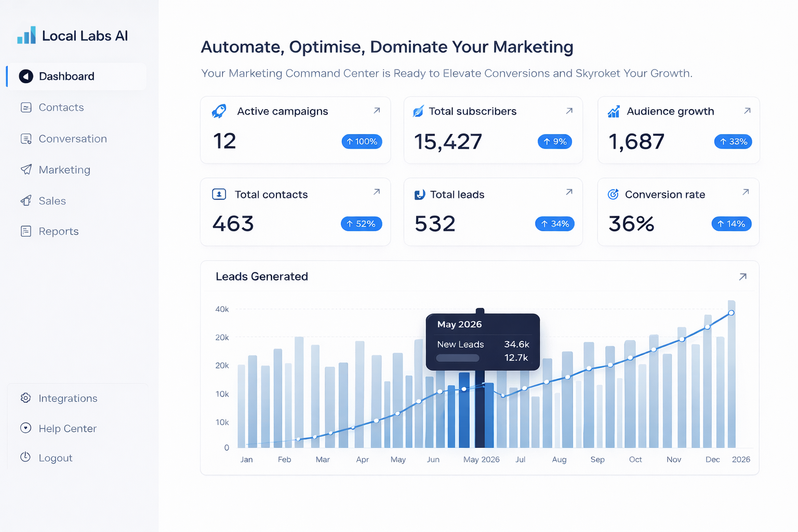Open the Conversion rate card details arrow
Image resolution: width=798 pixels, height=532 pixels.
coord(746,192)
